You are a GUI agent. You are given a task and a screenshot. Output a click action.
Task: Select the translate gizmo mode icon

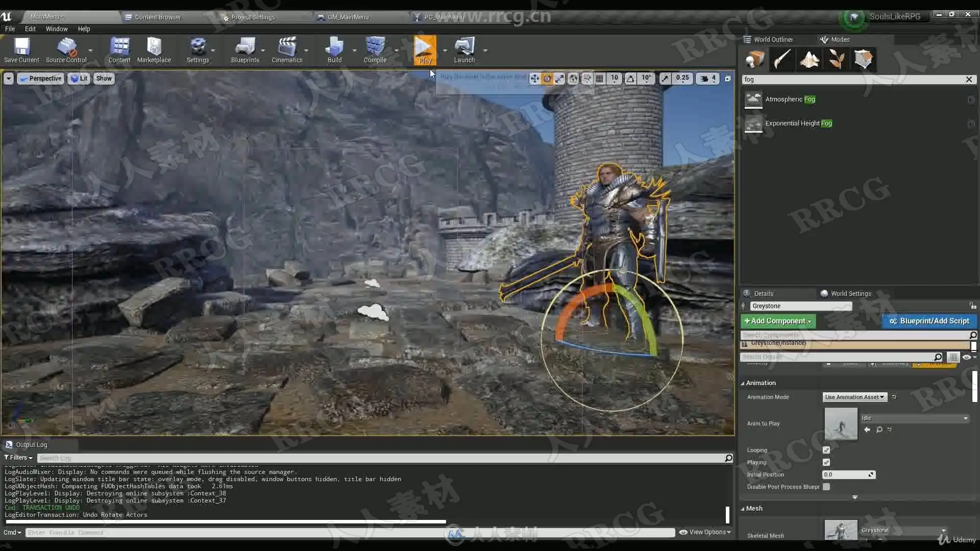[x=534, y=78]
